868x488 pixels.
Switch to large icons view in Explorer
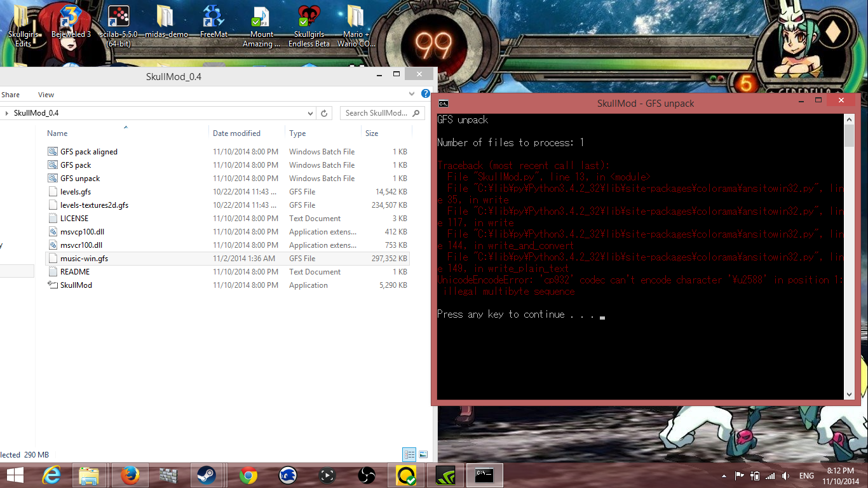click(x=423, y=454)
